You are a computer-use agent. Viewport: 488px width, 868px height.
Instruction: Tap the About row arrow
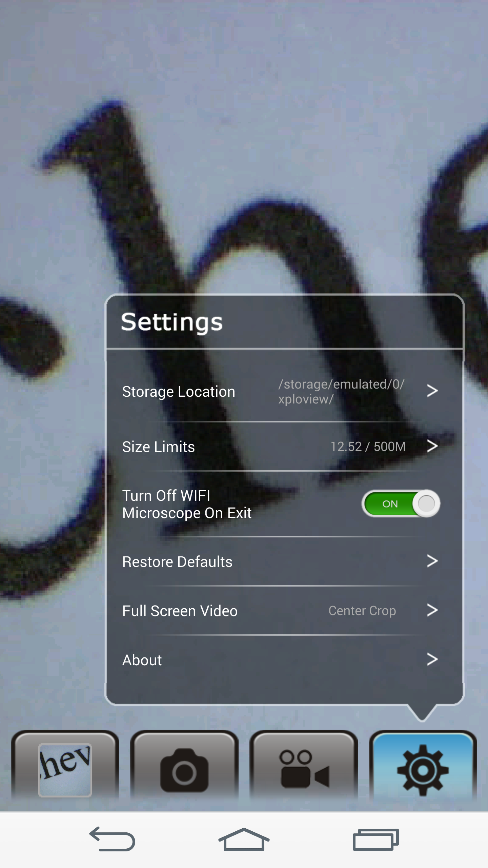(432, 659)
